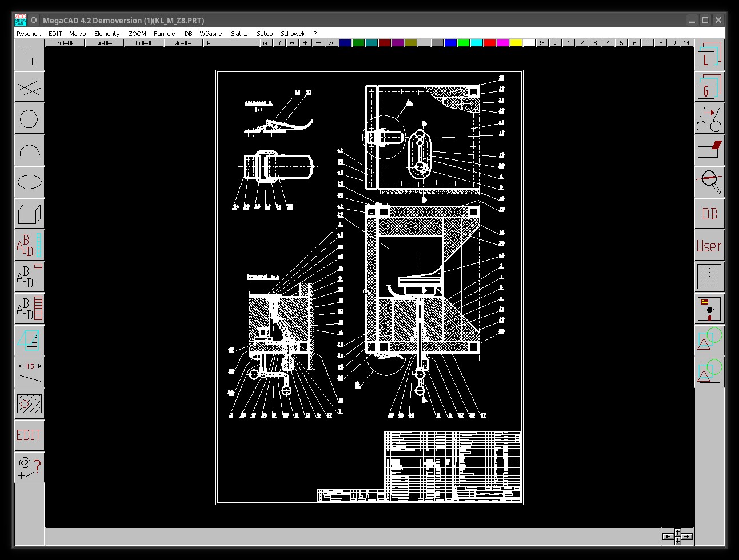Open the G:### group selector field
The image size is (739, 560).
pos(65,43)
